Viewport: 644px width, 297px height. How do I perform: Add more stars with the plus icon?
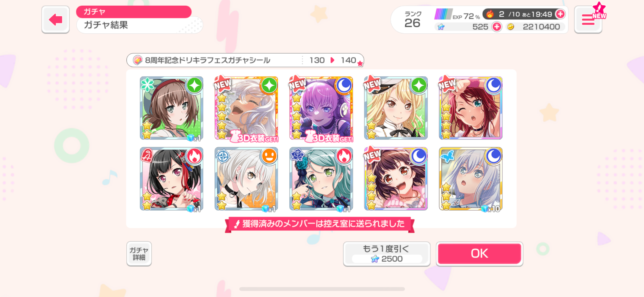click(x=497, y=27)
